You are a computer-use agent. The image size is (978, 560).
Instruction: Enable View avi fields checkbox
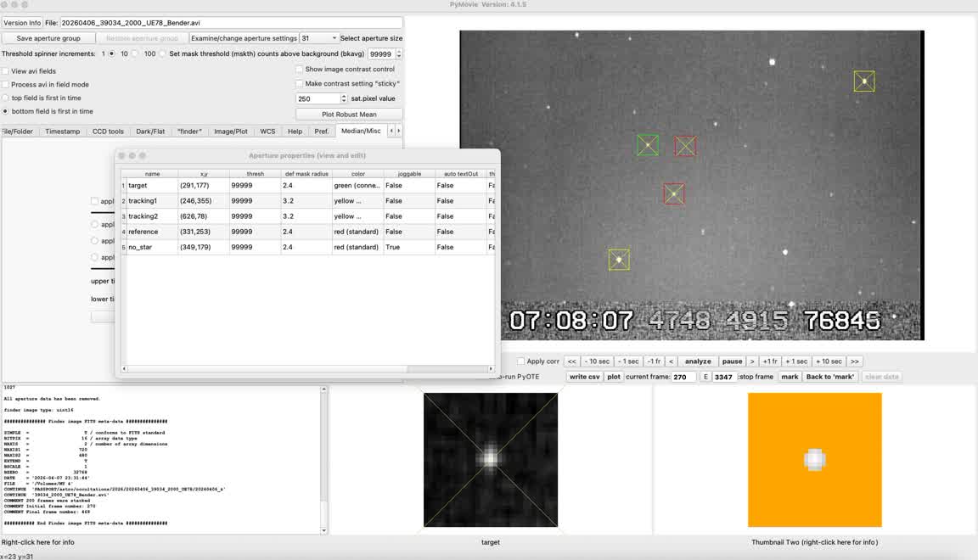click(6, 71)
